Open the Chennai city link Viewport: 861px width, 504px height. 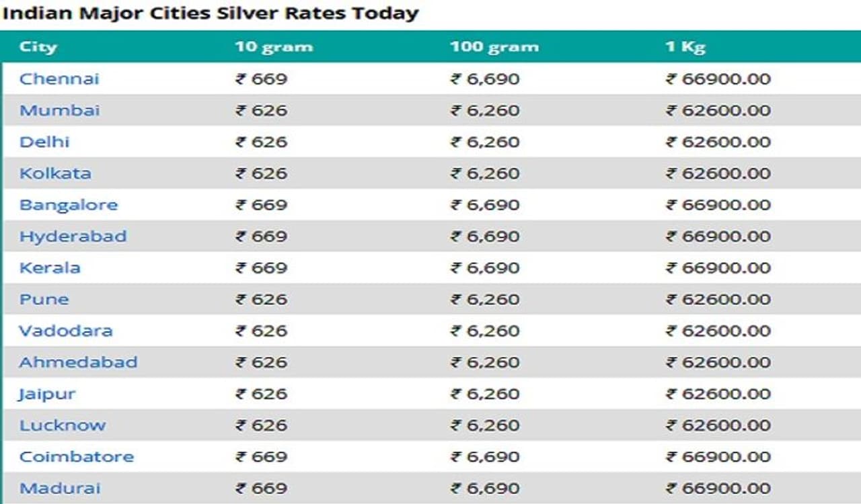59,79
